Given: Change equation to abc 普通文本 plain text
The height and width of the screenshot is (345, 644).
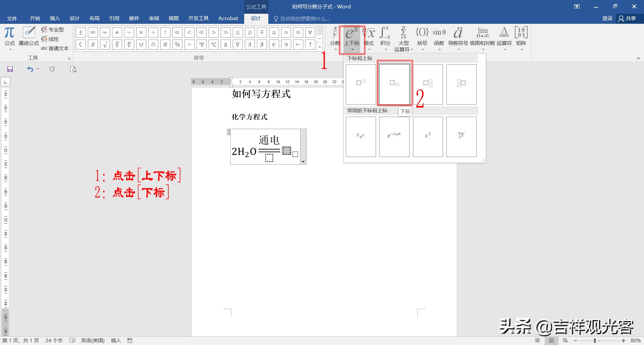Looking at the screenshot, I should (55, 48).
